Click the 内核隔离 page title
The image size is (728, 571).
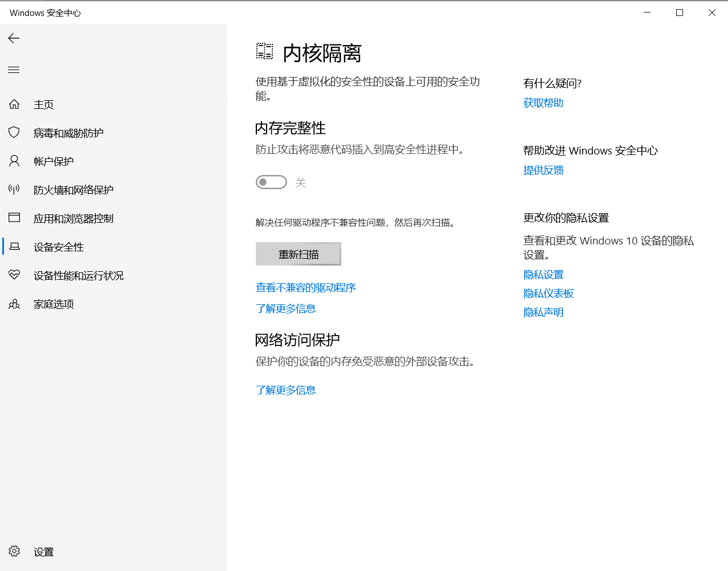(322, 53)
